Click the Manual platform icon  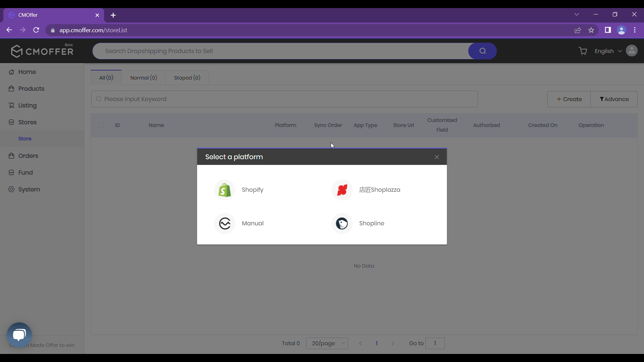click(225, 223)
